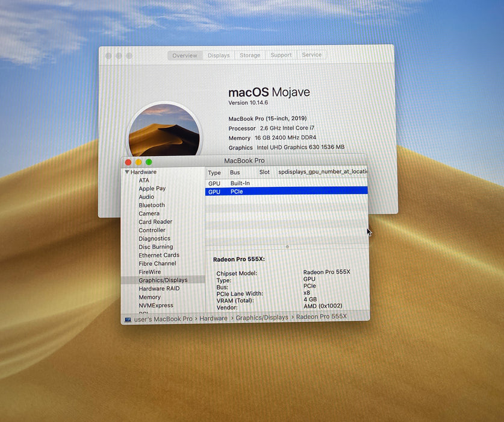This screenshot has height=422, width=504.
Task: Select NVMExpress in the sidebar
Action: click(x=156, y=305)
